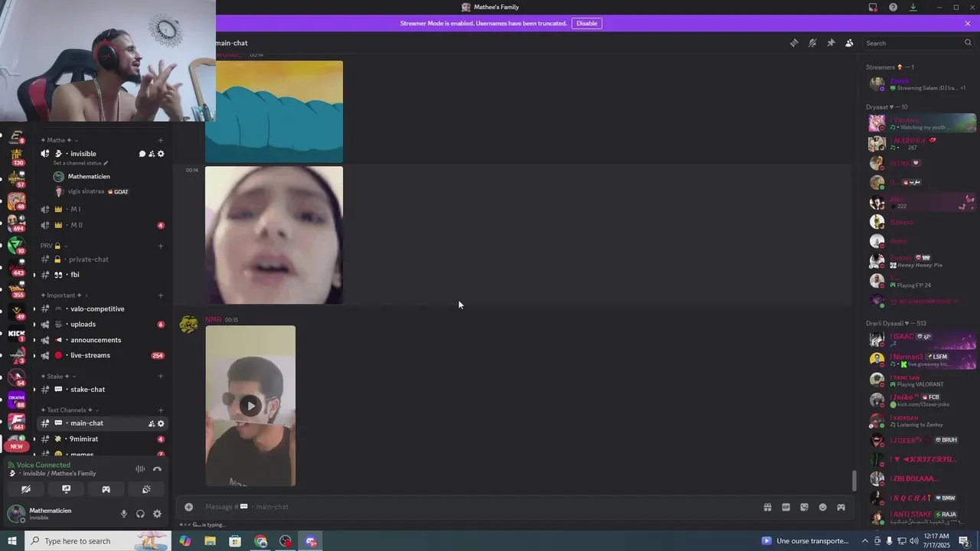This screenshot has width=980, height=551.
Task: Open Mathematicien user profile panel
Action: click(51, 514)
